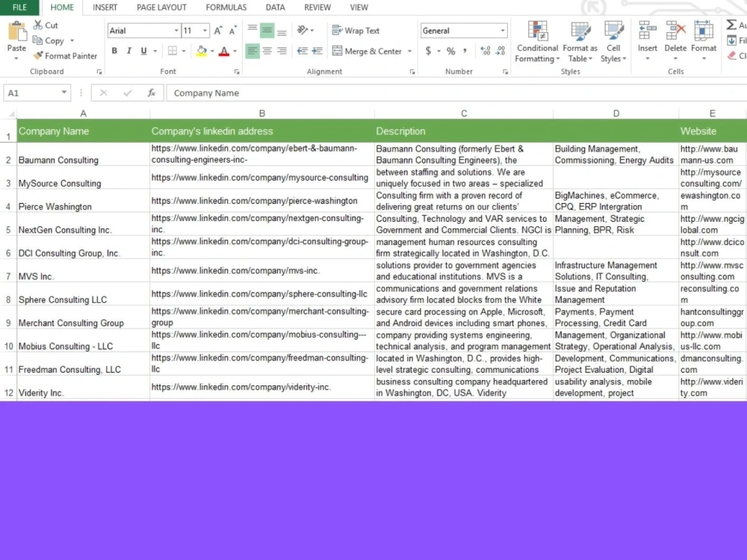Expand the Paste options arrow
The height and width of the screenshot is (560, 747).
(x=16, y=58)
